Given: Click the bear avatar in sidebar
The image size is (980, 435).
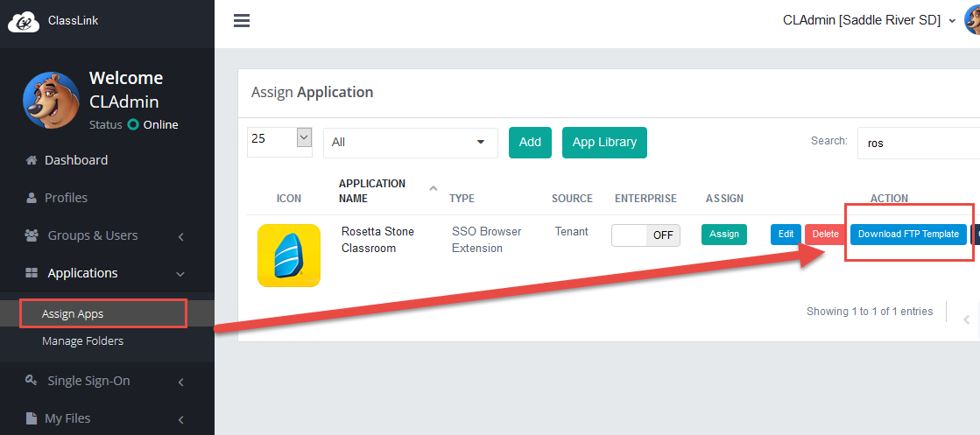Looking at the screenshot, I should [x=52, y=100].
